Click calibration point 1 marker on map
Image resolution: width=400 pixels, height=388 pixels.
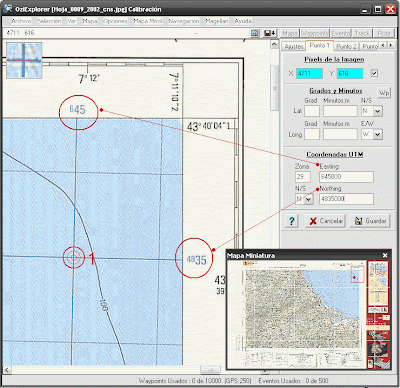[x=74, y=257]
